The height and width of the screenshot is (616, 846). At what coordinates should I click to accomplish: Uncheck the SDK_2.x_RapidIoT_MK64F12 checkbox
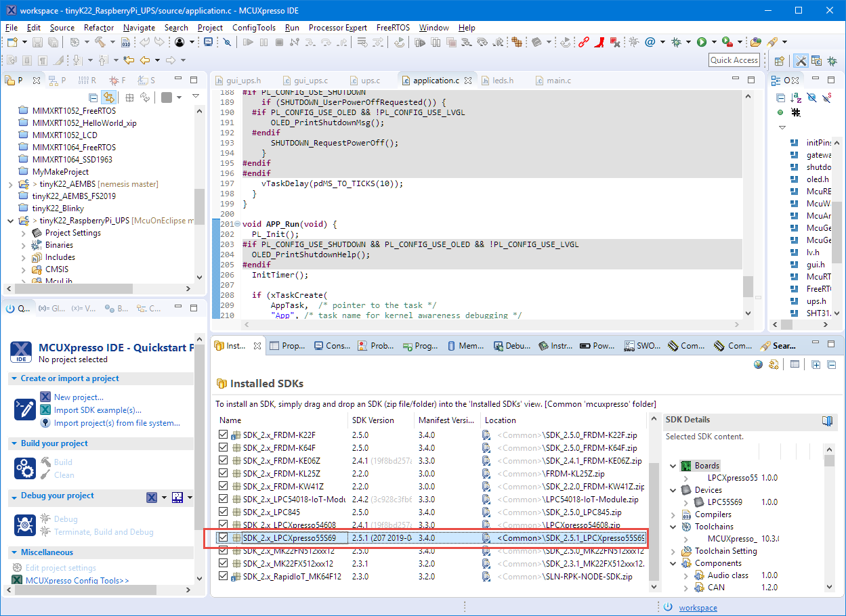(223, 576)
